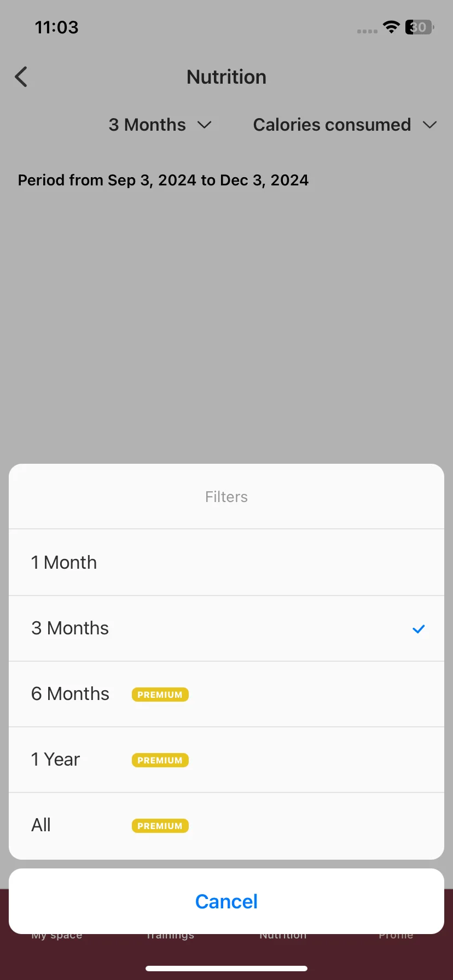Choose the 6 Months filter option
Screen dimensions: 453x980
226,694
